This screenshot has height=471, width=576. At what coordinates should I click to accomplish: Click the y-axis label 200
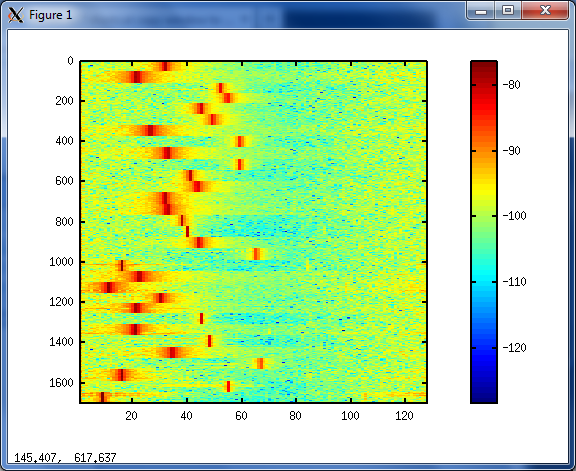64,101
